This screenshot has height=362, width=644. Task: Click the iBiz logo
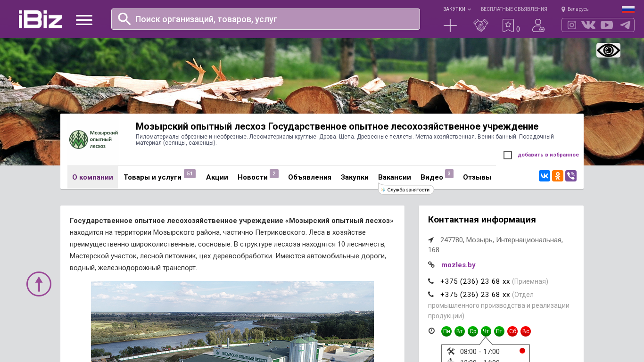pos(40,19)
